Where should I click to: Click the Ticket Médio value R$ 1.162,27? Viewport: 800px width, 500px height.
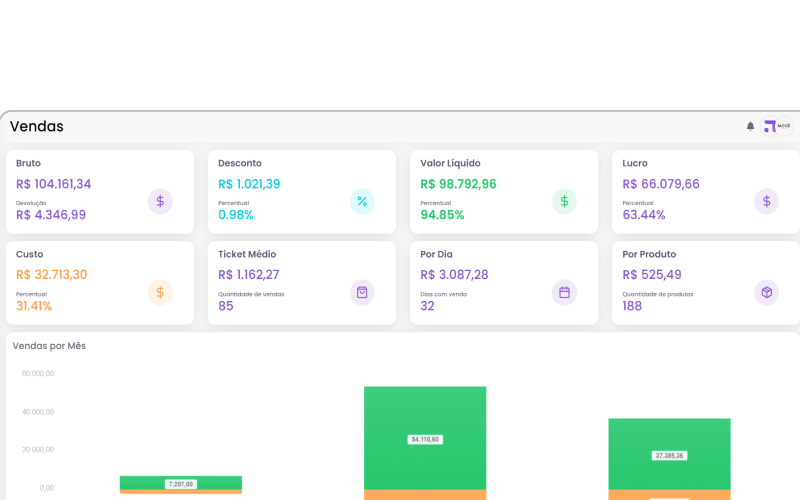point(248,275)
